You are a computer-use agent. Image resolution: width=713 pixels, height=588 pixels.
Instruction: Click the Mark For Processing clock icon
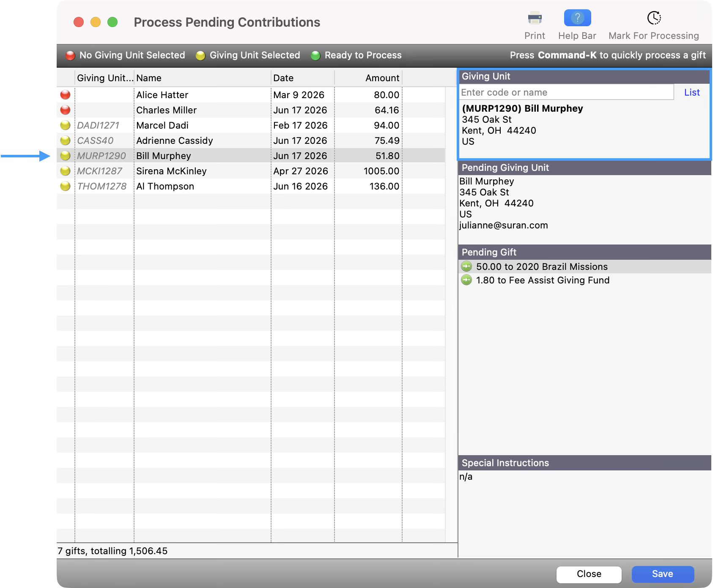tap(654, 18)
